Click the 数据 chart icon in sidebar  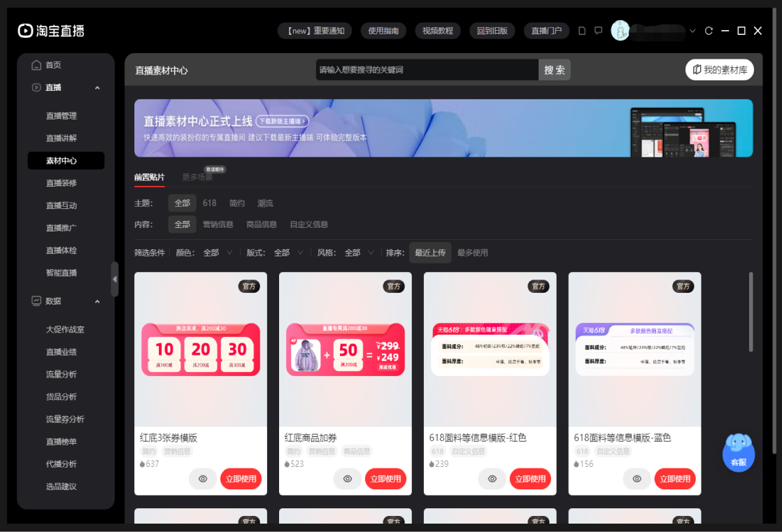pos(36,301)
